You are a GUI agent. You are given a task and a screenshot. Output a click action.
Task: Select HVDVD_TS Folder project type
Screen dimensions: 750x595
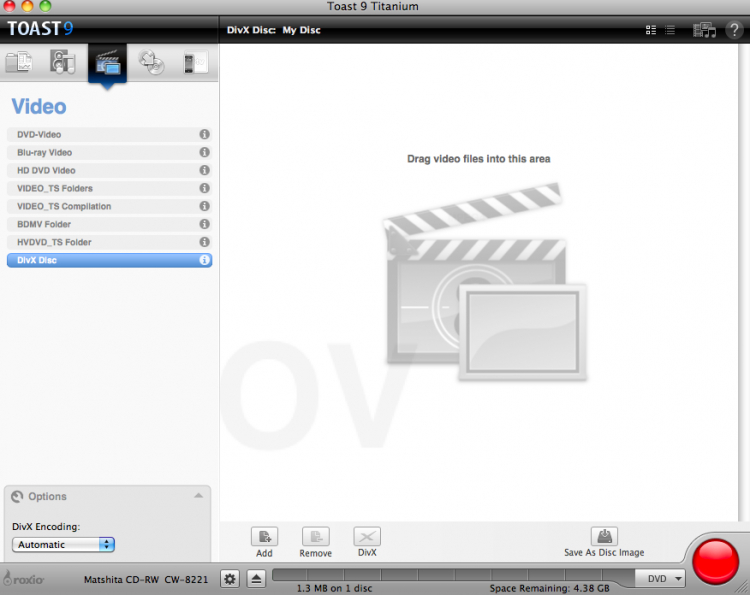click(109, 242)
